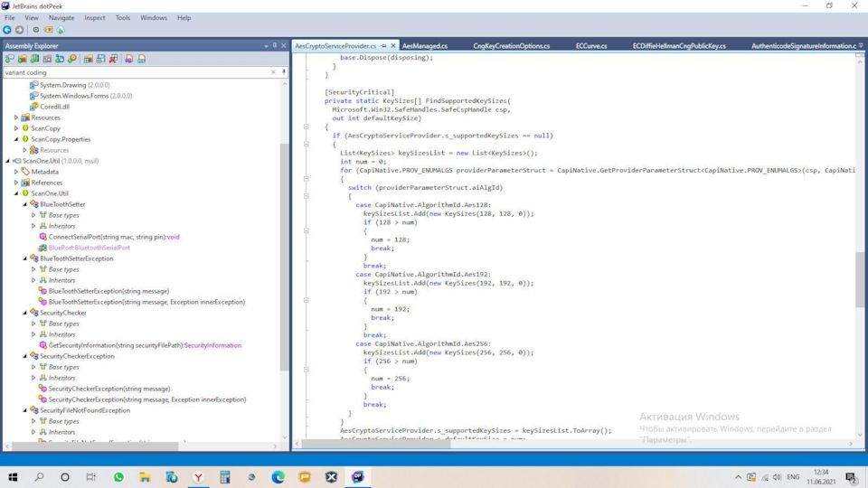
Task: Switch to the ECCurve.cs tab
Action: [x=591, y=46]
